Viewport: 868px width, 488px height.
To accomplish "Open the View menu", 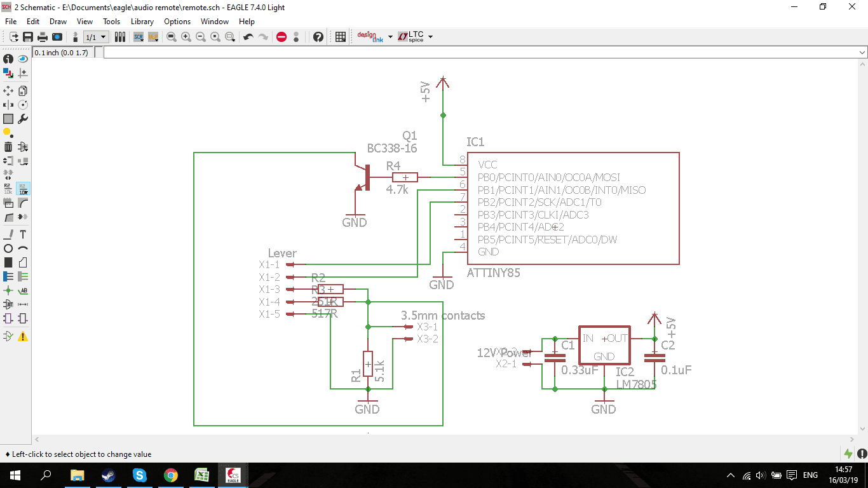I will [85, 22].
